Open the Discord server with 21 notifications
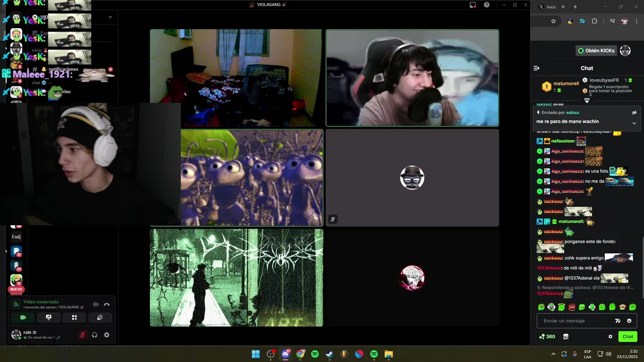644x362 pixels. (16, 265)
